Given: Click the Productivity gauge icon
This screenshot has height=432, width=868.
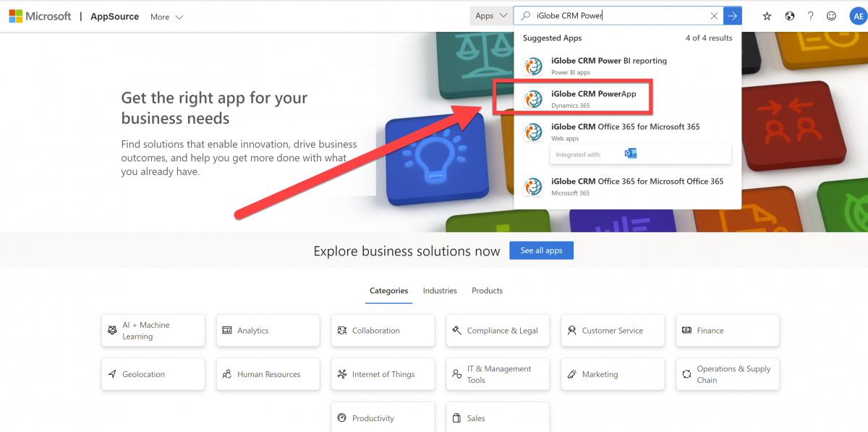Looking at the screenshot, I should point(342,418).
